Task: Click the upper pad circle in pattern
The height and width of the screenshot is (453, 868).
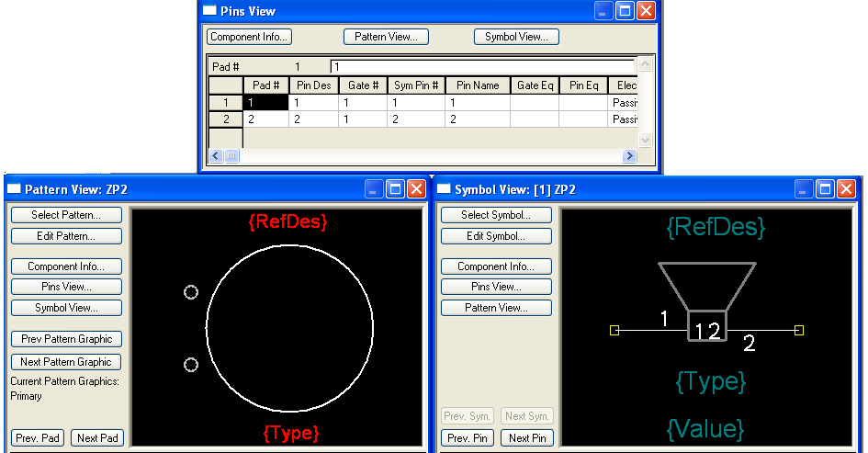Action: tap(191, 292)
